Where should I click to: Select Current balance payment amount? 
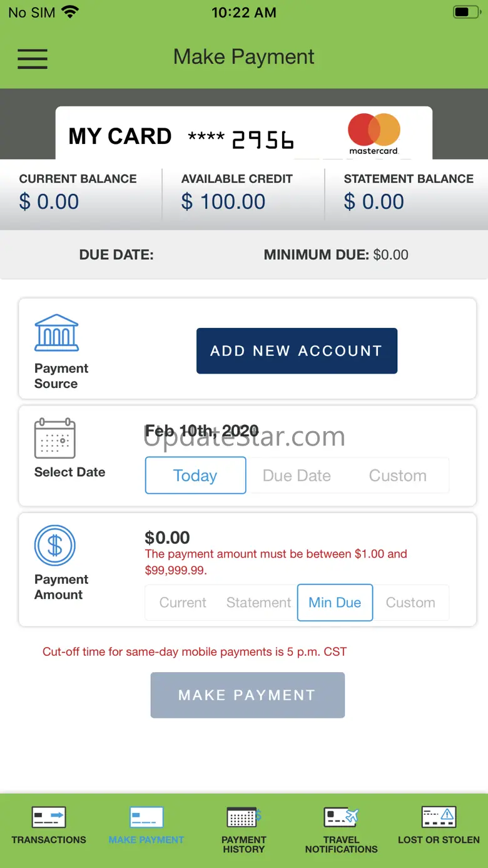tap(183, 603)
